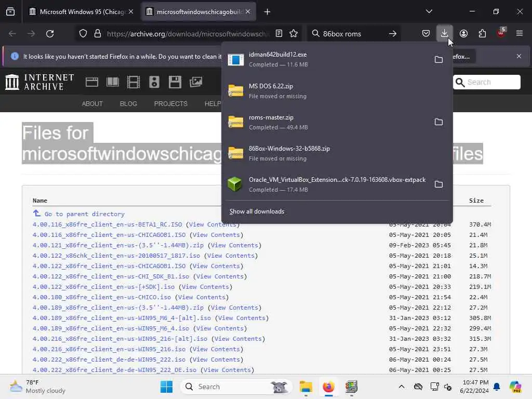
Task: Open Copilot preview icon in taskbar
Action: click(x=515, y=387)
